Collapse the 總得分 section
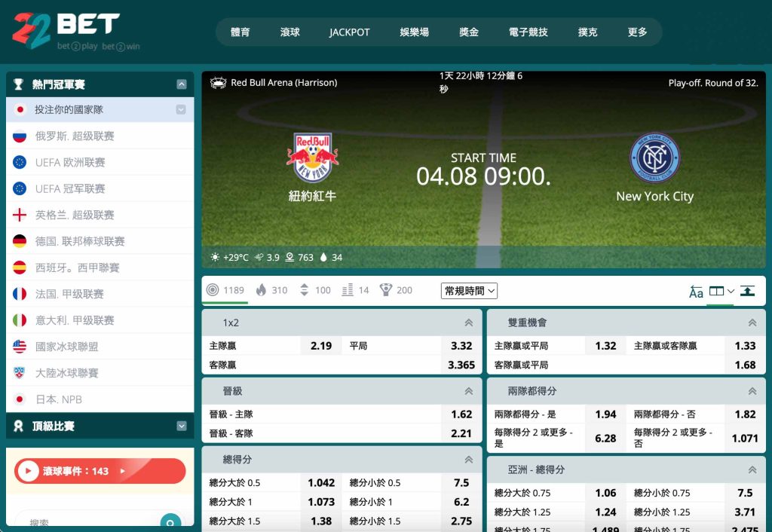Screen dimensions: 772x532 point(469,460)
